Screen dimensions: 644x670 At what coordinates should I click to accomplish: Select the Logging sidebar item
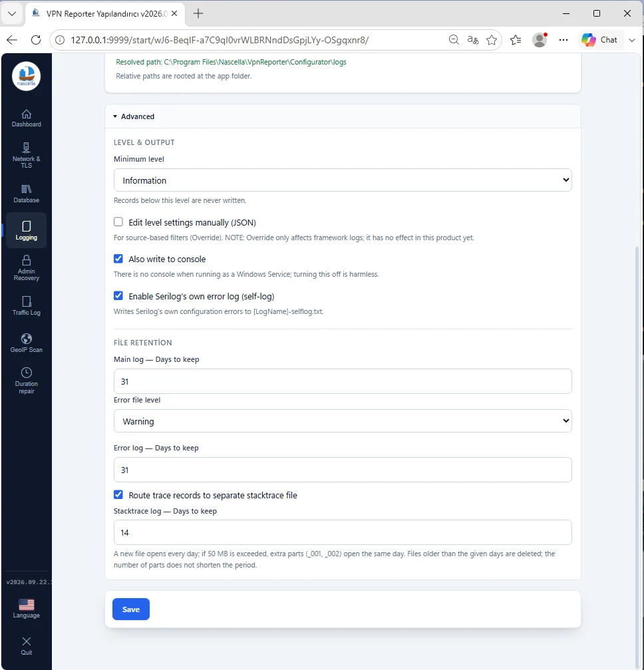[x=26, y=231]
